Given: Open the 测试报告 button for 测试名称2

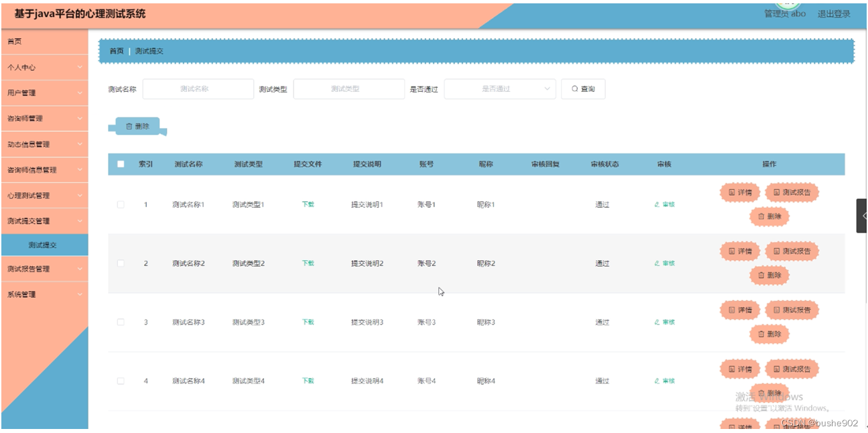Looking at the screenshot, I should point(792,250).
